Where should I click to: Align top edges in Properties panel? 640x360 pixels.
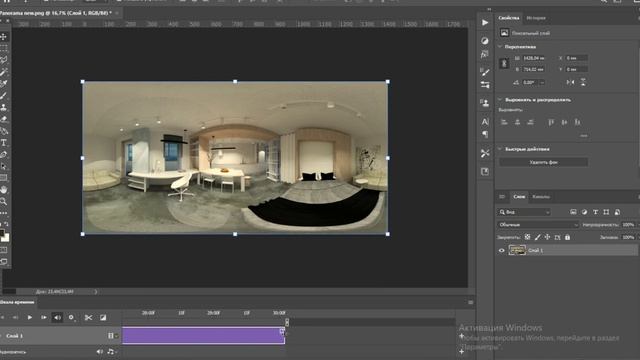point(551,122)
